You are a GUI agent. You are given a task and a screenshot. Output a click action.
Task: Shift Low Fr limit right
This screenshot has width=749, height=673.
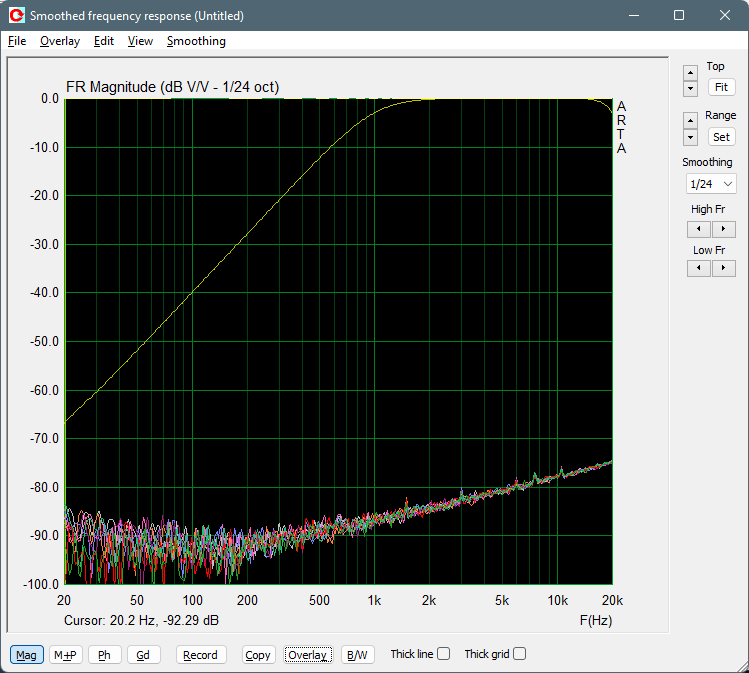[x=723, y=268]
